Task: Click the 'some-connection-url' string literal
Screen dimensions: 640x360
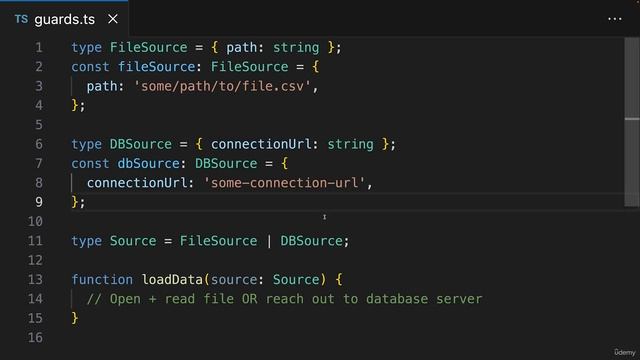Action: (x=284, y=183)
